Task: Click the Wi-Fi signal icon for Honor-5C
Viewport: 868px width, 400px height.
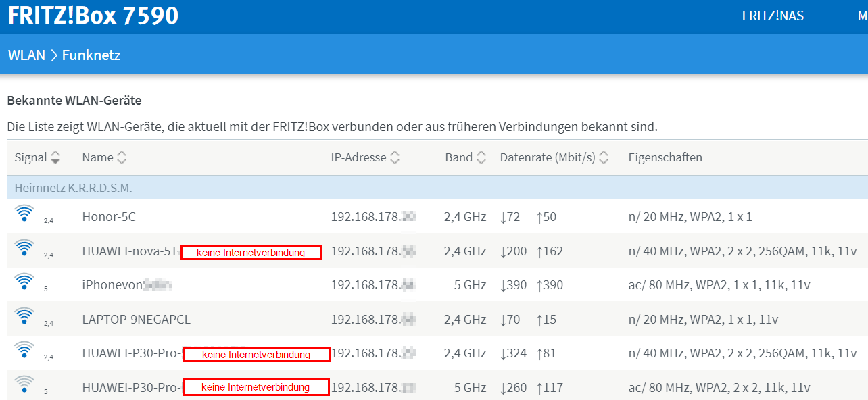Action: 24,214
